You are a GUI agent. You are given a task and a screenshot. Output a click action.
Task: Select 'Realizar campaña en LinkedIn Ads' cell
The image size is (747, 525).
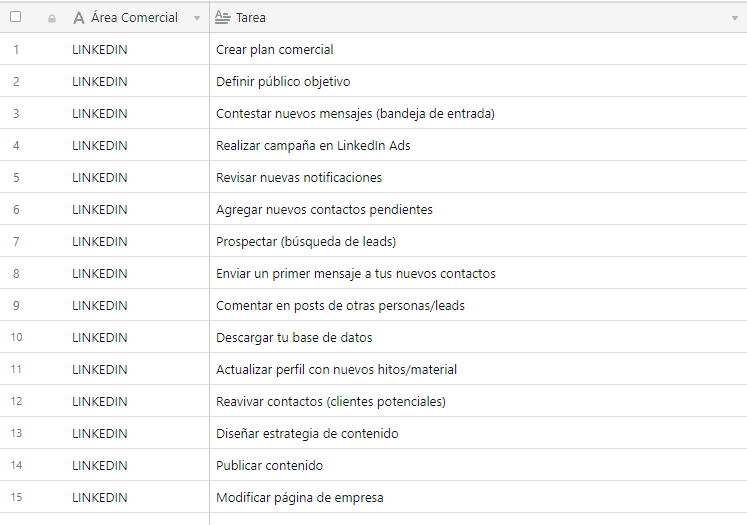pos(478,145)
